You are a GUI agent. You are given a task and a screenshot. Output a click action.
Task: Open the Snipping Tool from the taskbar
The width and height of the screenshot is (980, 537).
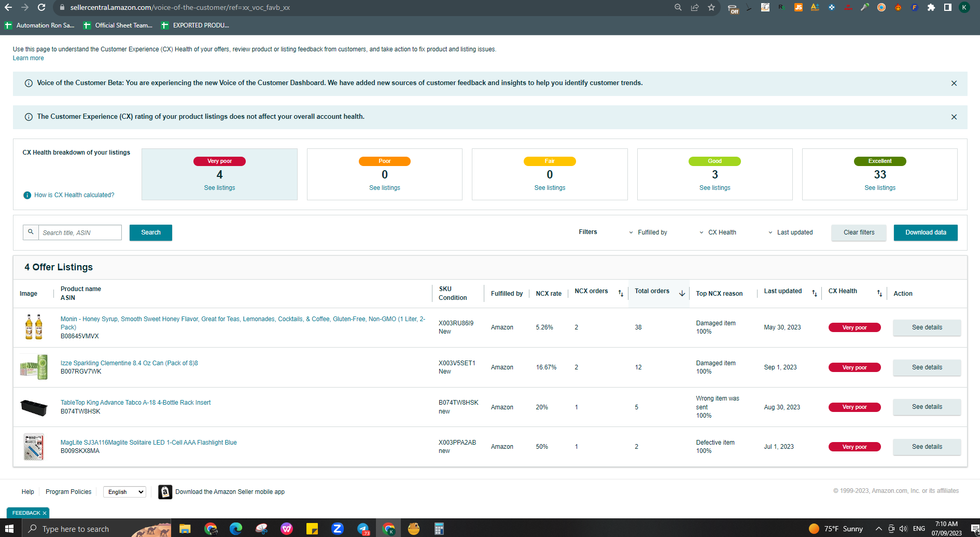(261, 529)
